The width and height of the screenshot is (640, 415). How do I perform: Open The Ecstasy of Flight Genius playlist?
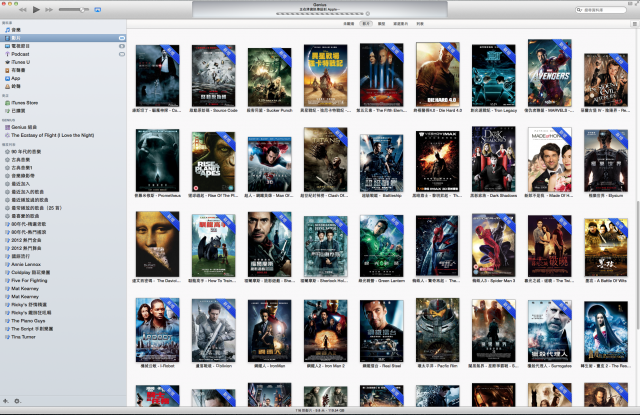point(63,135)
